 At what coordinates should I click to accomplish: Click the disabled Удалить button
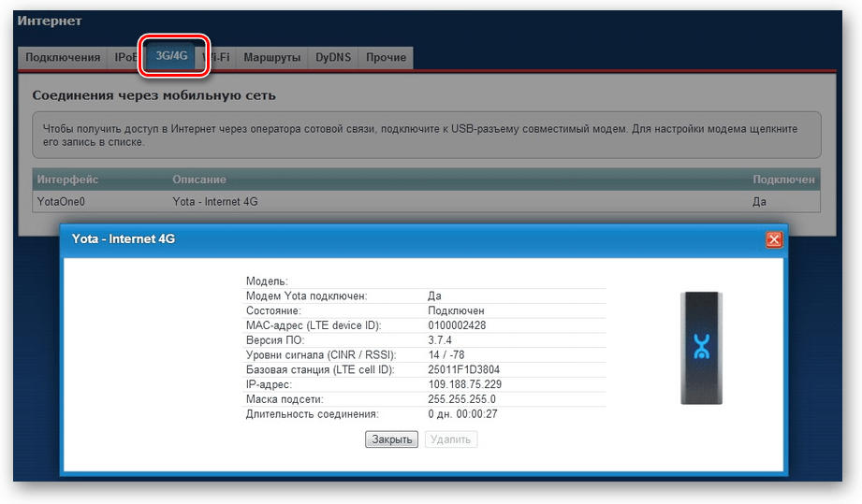click(451, 439)
